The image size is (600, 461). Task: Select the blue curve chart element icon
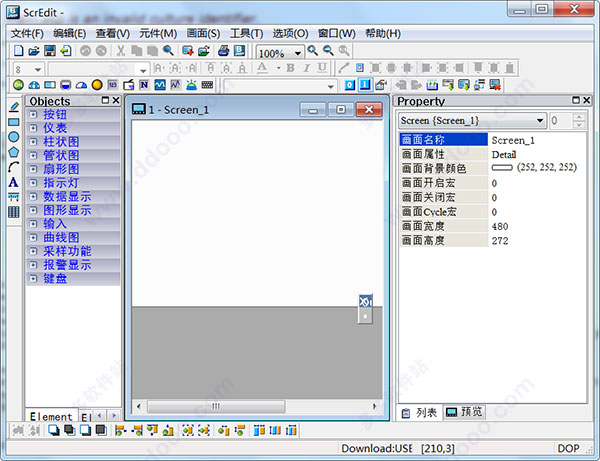[x=160, y=85]
